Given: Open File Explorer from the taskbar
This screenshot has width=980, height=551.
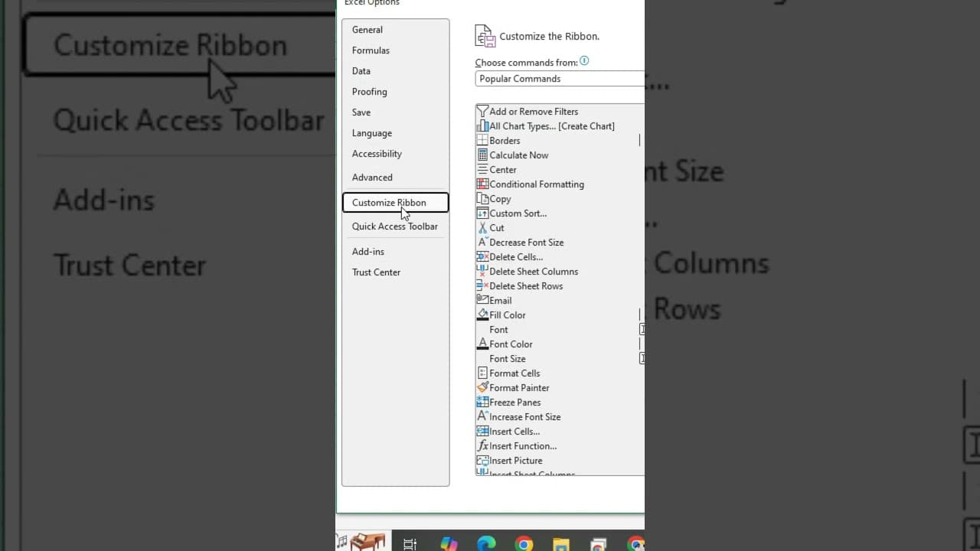Looking at the screenshot, I should tap(561, 543).
